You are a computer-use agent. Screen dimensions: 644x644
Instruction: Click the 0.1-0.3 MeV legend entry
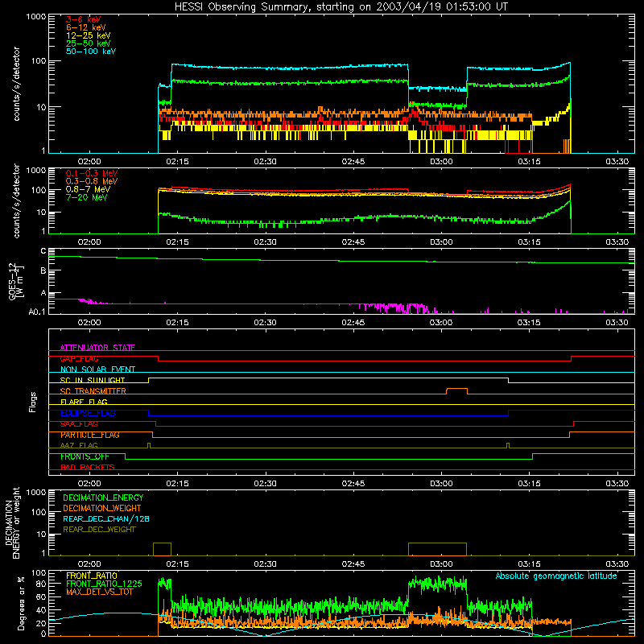click(92, 173)
